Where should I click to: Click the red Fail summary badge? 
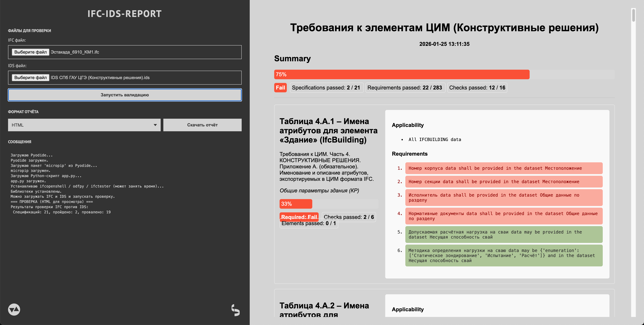tap(280, 88)
